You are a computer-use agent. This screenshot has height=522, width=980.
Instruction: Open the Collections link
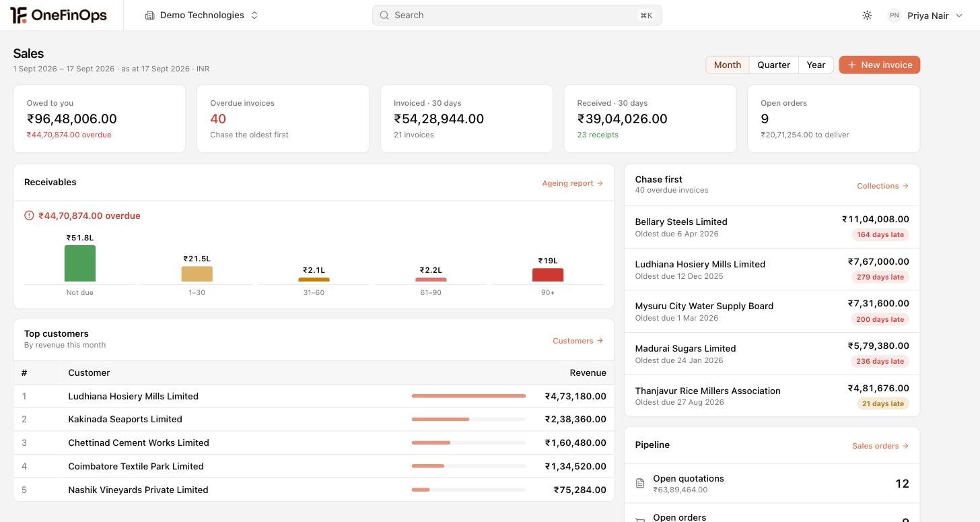tap(882, 186)
